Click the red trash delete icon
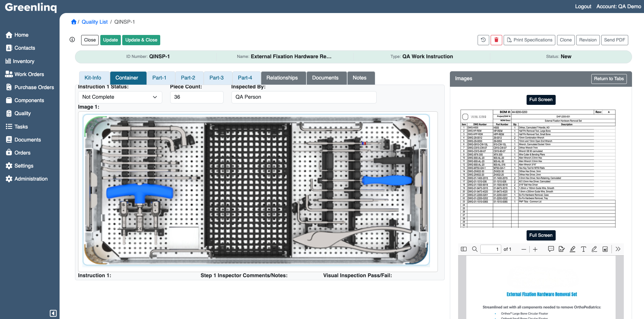 [496, 40]
